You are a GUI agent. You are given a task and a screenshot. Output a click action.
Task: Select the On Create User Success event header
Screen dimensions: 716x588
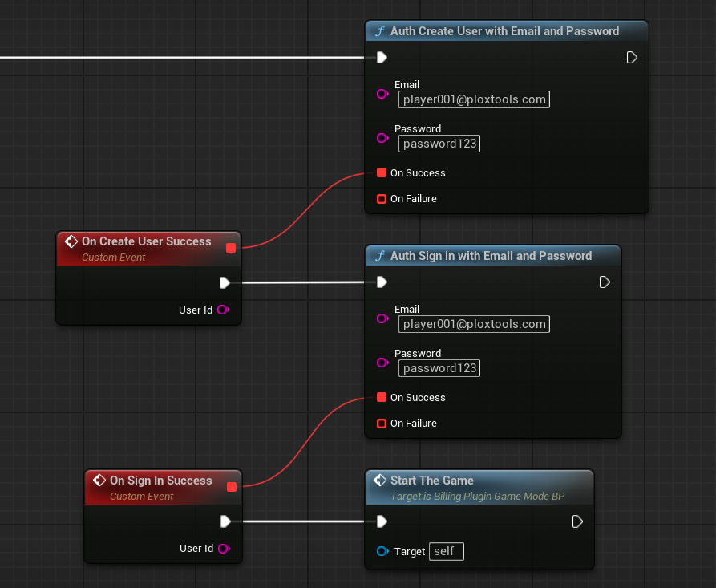tap(146, 241)
